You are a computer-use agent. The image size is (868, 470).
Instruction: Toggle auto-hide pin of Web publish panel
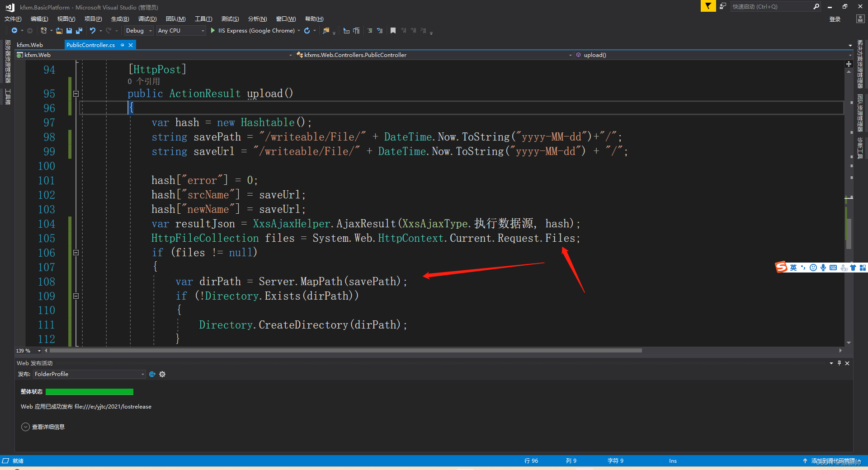tap(840, 363)
